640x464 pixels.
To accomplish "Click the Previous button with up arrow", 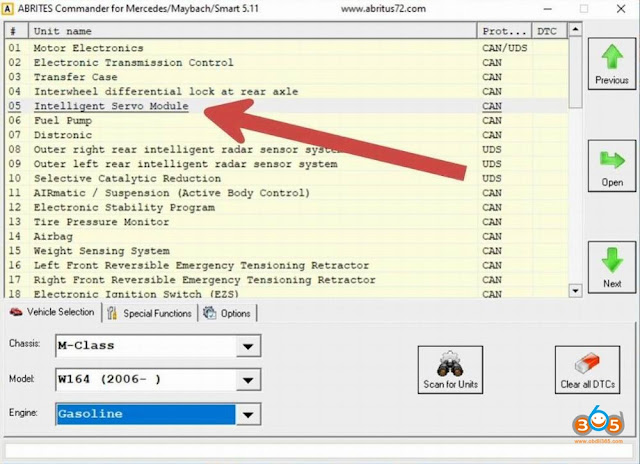I will 611,64.
